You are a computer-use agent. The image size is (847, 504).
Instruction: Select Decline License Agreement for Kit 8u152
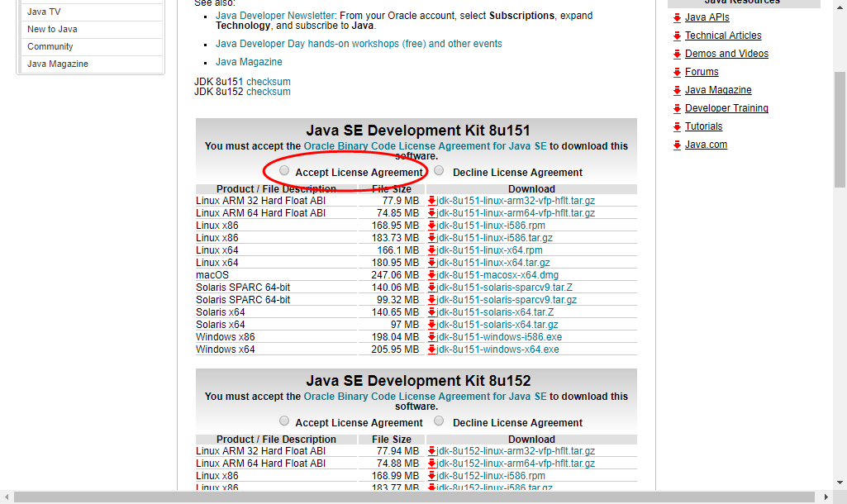439,421
